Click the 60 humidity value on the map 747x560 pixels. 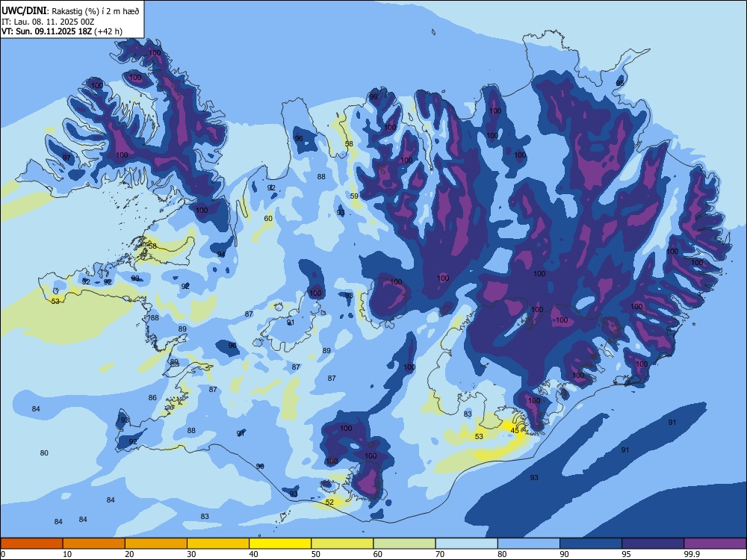point(268,218)
